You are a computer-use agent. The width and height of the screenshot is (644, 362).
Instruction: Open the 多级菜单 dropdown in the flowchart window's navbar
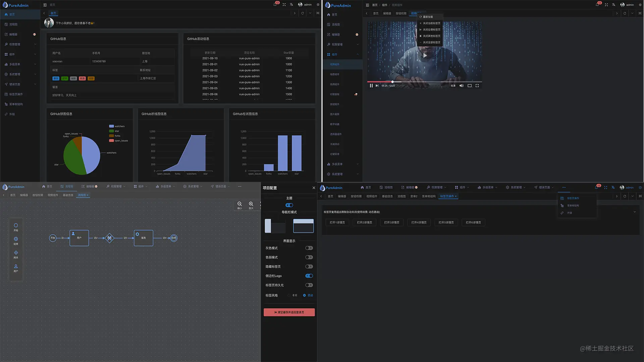[166, 186]
